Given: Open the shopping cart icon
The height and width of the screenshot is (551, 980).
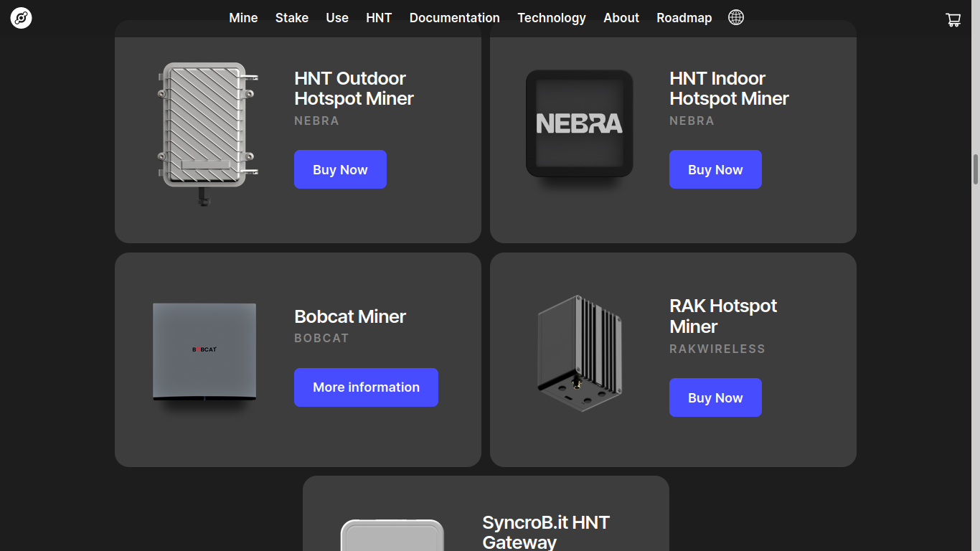Looking at the screenshot, I should pyautogui.click(x=953, y=19).
